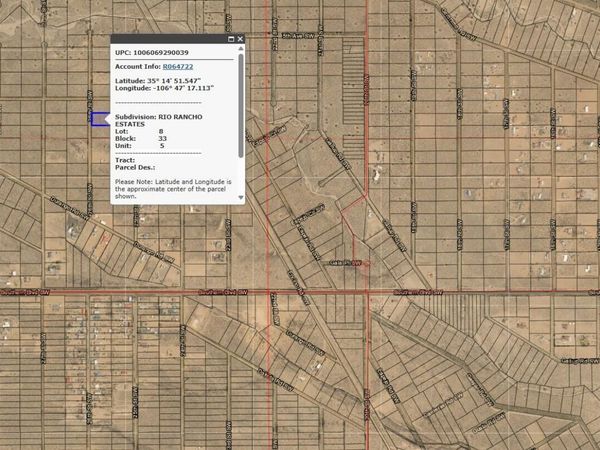Maximize the parcel info popup
Screen dimensions: 600x450
click(231, 39)
